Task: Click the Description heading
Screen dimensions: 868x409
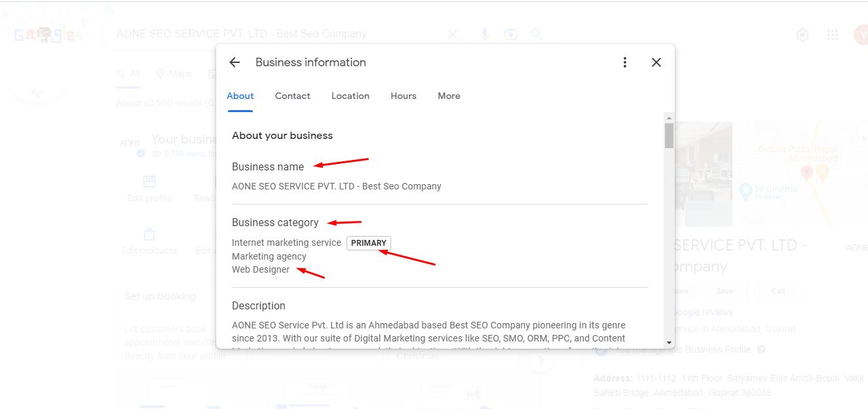Action: (259, 305)
